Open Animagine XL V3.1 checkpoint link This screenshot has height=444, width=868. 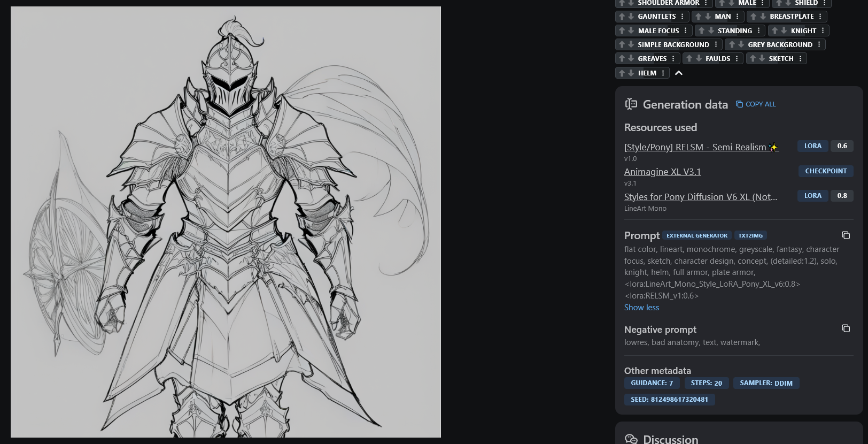(x=662, y=172)
